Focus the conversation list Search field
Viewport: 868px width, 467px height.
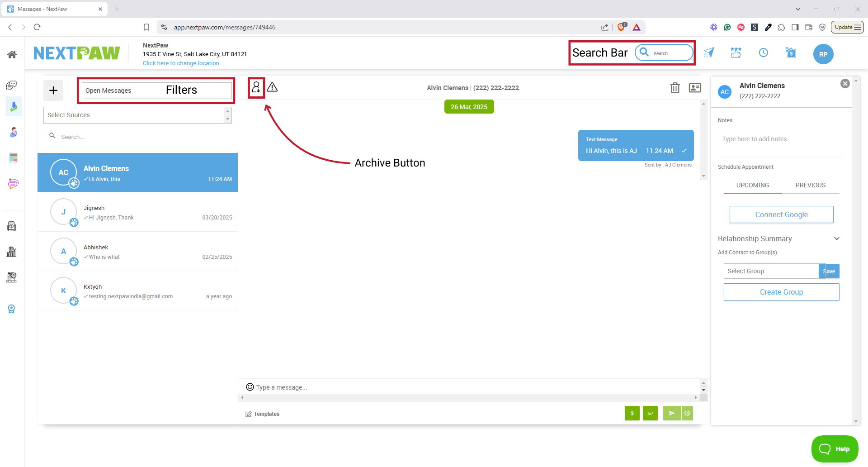tap(124, 137)
